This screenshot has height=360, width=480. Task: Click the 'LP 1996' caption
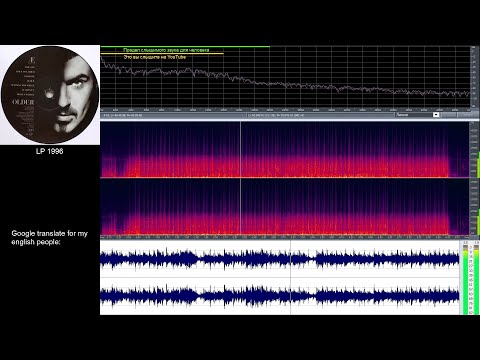(x=50, y=151)
